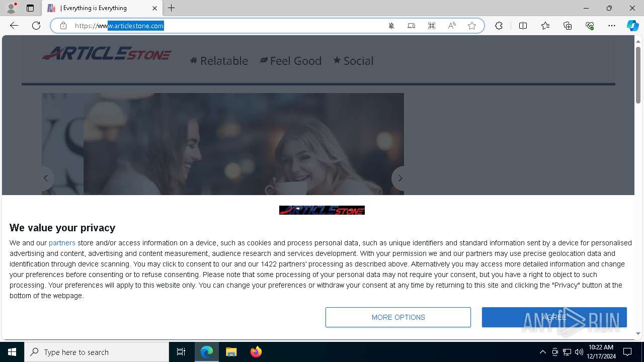Open the Windows Start menu

pos(12,352)
